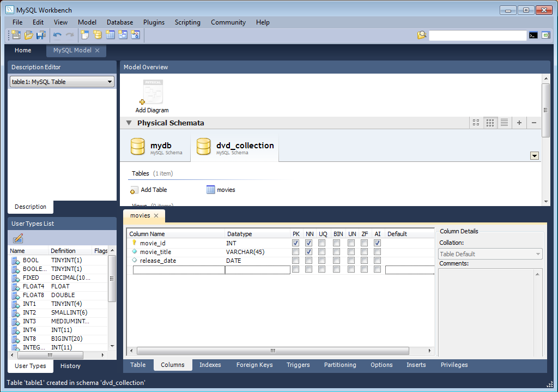Click the edit User Types pencil icon
Screen dimensions: 558x392
(17, 238)
